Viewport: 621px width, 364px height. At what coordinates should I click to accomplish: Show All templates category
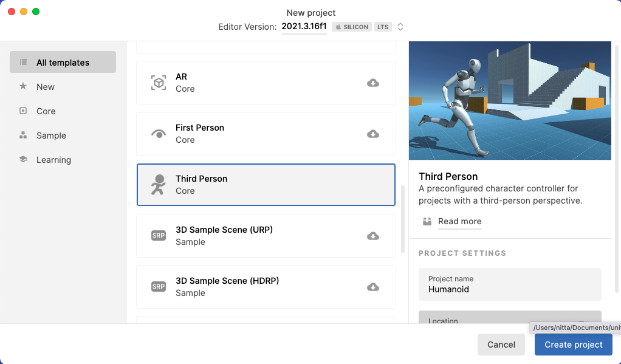tap(63, 63)
